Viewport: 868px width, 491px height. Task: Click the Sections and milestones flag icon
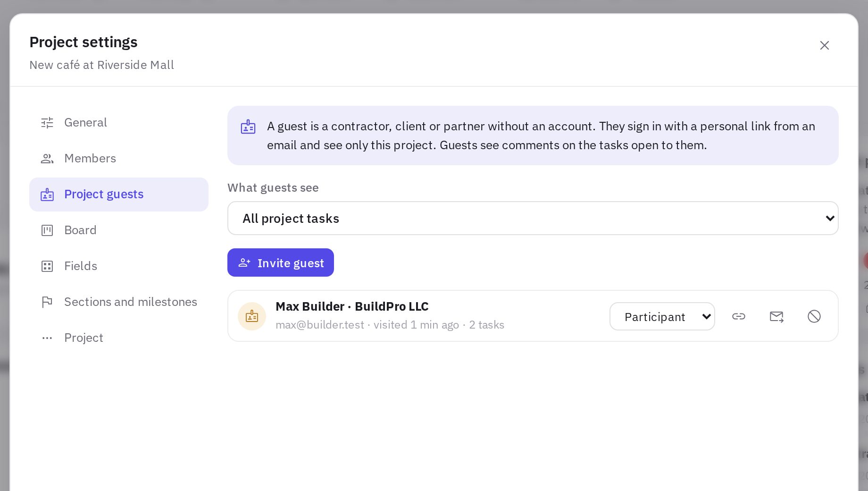[x=47, y=302]
